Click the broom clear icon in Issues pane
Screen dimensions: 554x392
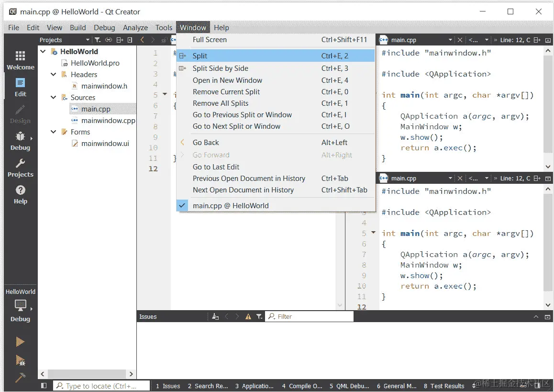215,317
